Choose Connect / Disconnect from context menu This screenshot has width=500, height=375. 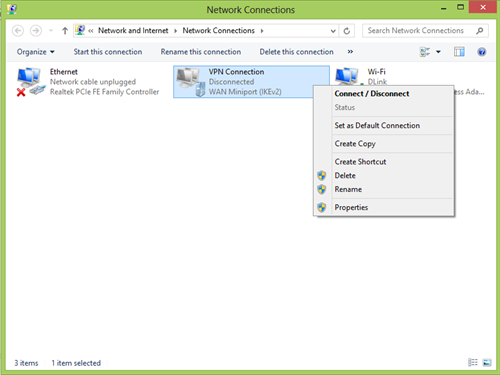[x=372, y=94]
